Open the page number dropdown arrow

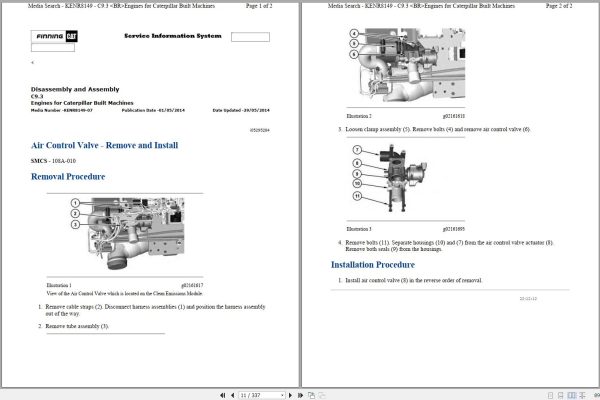click(x=282, y=395)
